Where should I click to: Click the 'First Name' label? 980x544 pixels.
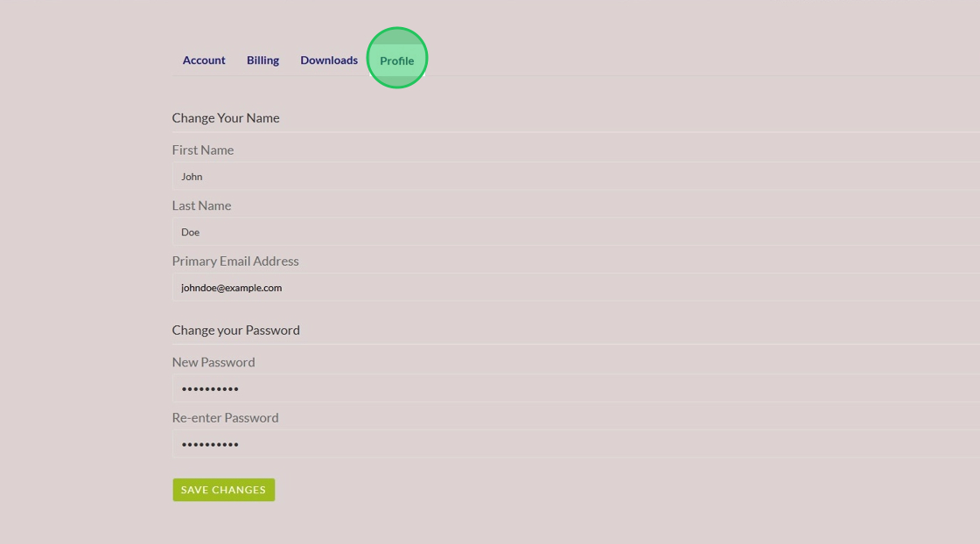[x=202, y=150]
